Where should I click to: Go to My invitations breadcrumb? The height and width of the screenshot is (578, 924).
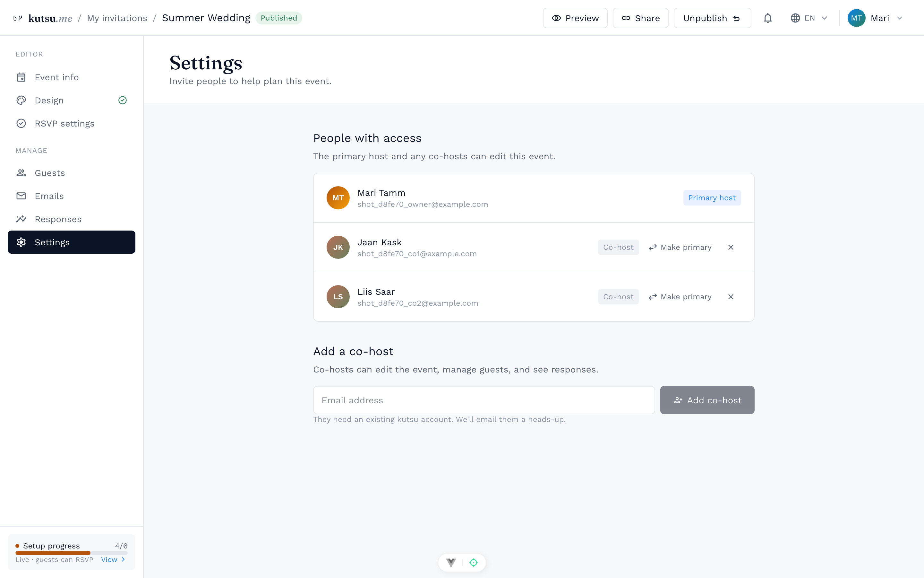(117, 18)
